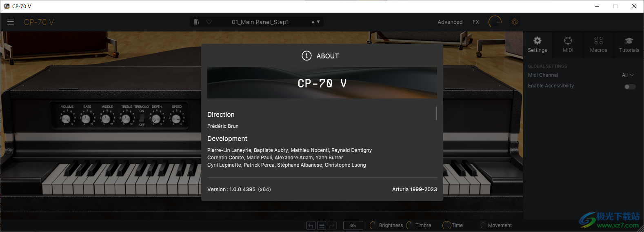Open the Advanced panel
Image resolution: width=644 pixels, height=232 pixels.
450,22
